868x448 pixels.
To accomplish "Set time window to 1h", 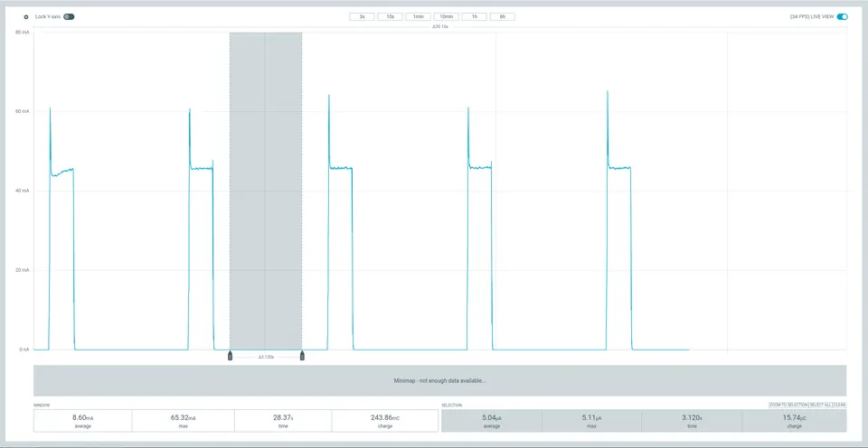I will [x=475, y=16].
